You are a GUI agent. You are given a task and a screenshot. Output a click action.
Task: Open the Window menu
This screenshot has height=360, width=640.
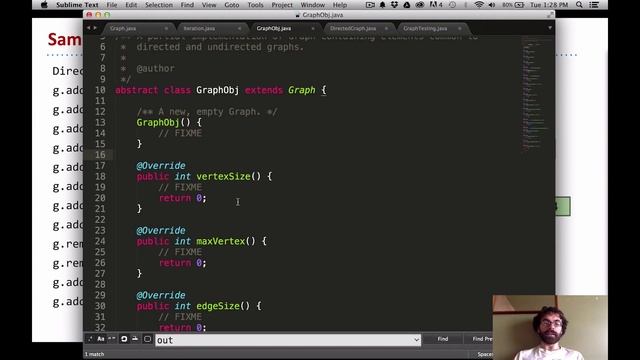tap(313, 5)
